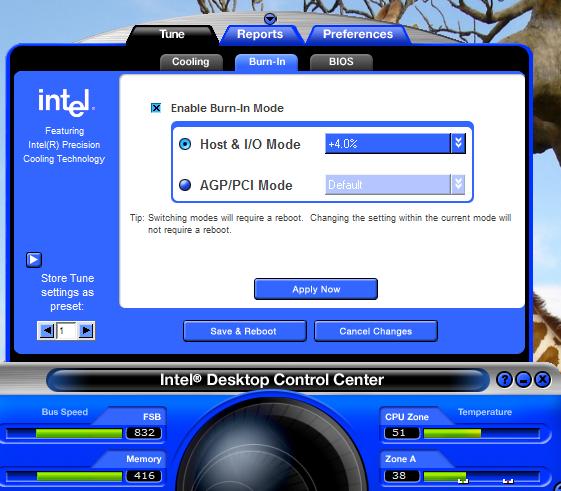
Task: Click Save & Reboot button
Action: pos(245,331)
